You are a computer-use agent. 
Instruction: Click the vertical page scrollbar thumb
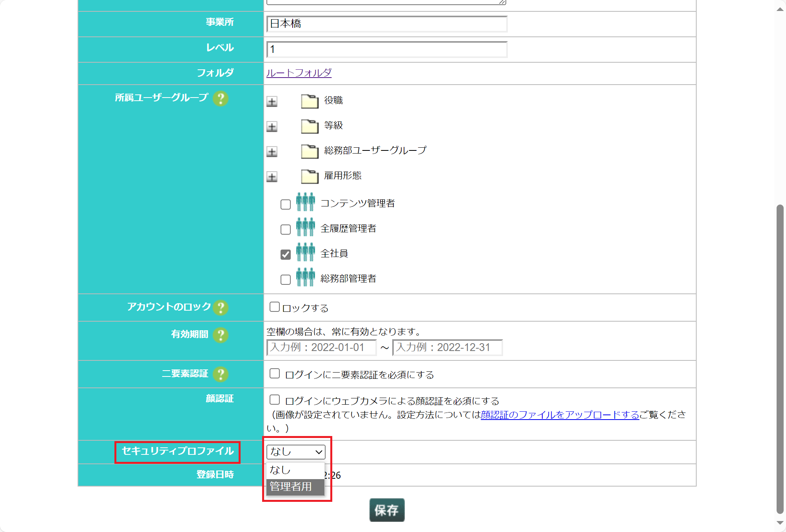pyautogui.click(x=780, y=359)
